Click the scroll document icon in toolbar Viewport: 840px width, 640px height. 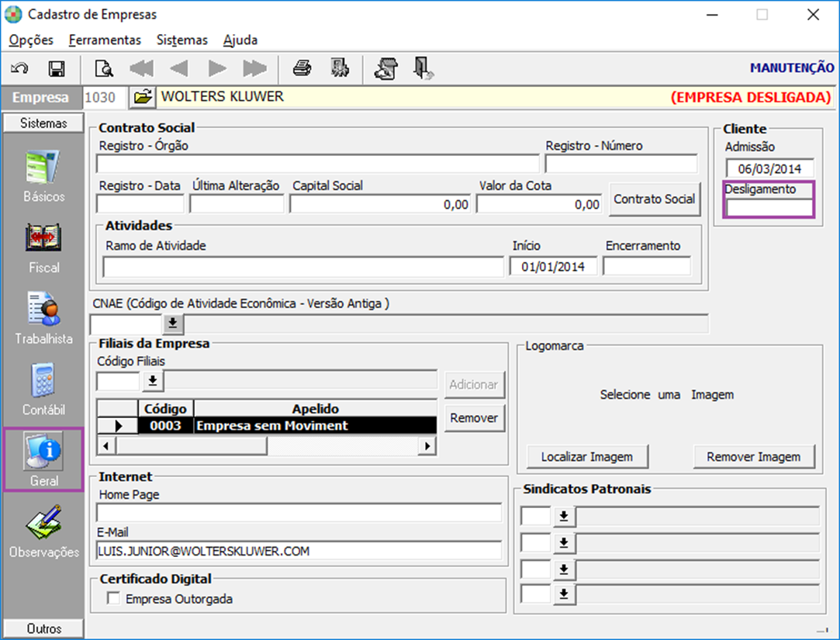(x=386, y=68)
